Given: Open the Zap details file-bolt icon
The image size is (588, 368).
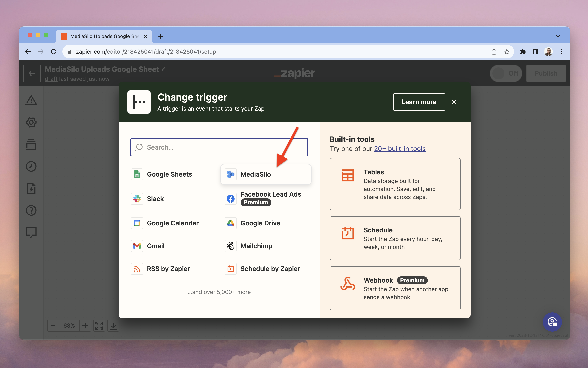Looking at the screenshot, I should [31, 188].
